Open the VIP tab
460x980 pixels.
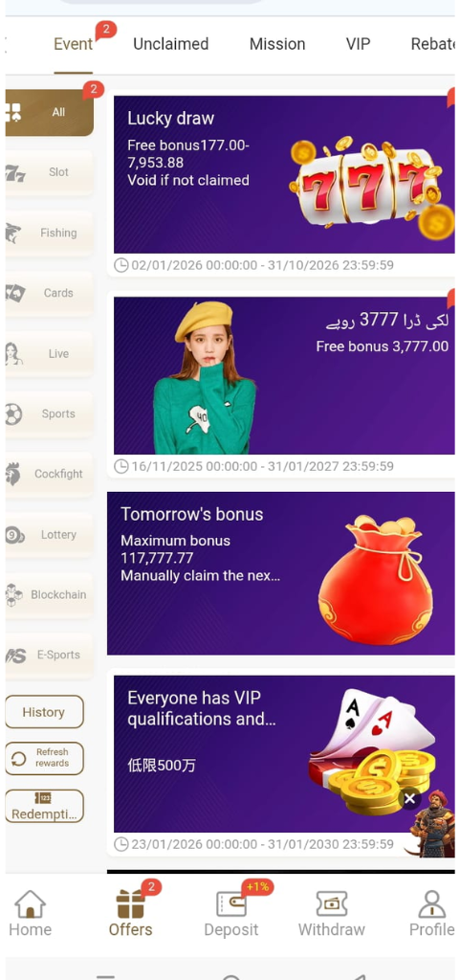(x=359, y=44)
